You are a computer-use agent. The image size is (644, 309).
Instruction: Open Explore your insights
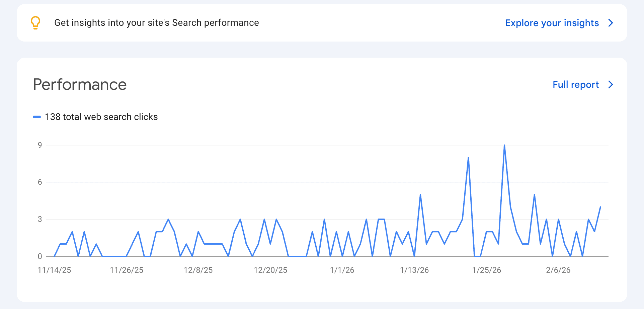pyautogui.click(x=552, y=23)
